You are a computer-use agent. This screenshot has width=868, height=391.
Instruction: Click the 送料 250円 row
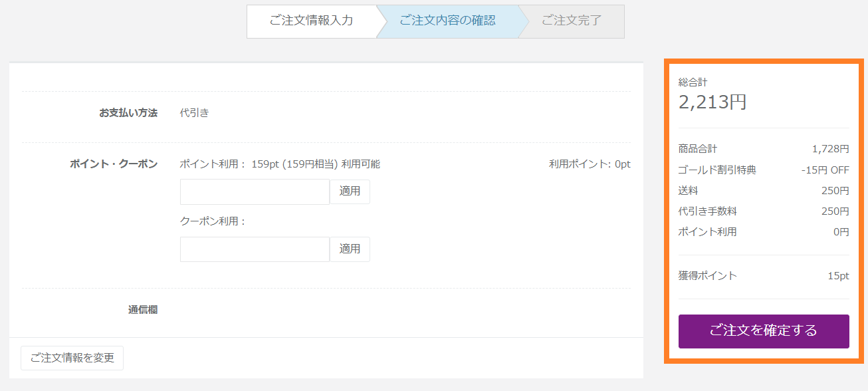764,190
